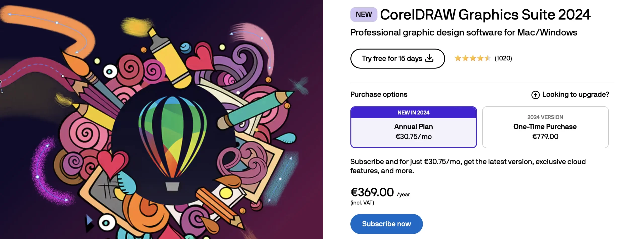Click the NEW IN 2024 banner
Screen dimensions: 644x239
(413, 113)
